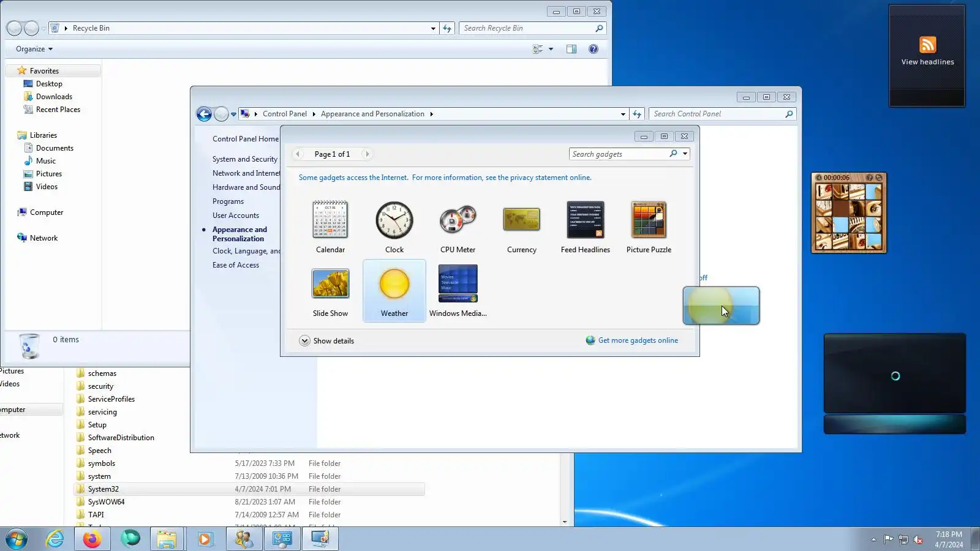Go to the previous gadget gallery page
Image resolution: width=980 pixels, height=551 pixels.
tap(298, 154)
